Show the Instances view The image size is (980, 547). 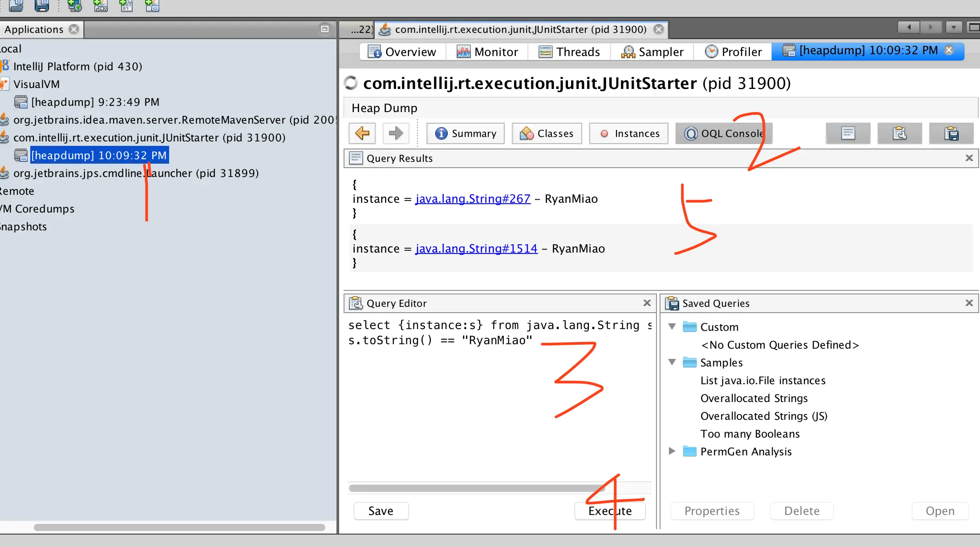629,133
